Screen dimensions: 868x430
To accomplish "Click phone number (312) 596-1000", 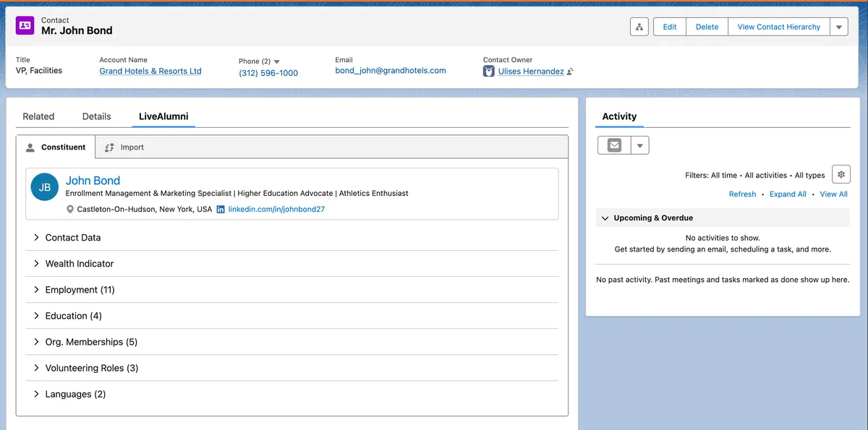I will tap(268, 73).
